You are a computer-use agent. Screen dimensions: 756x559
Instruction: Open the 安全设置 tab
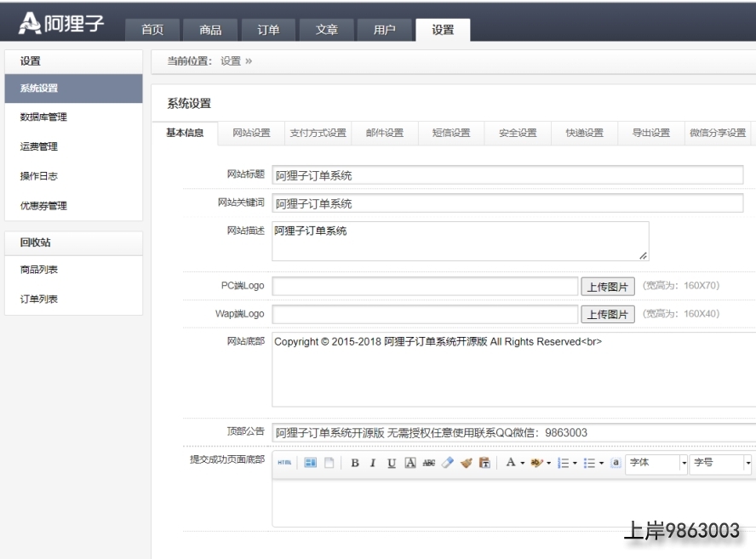point(518,133)
